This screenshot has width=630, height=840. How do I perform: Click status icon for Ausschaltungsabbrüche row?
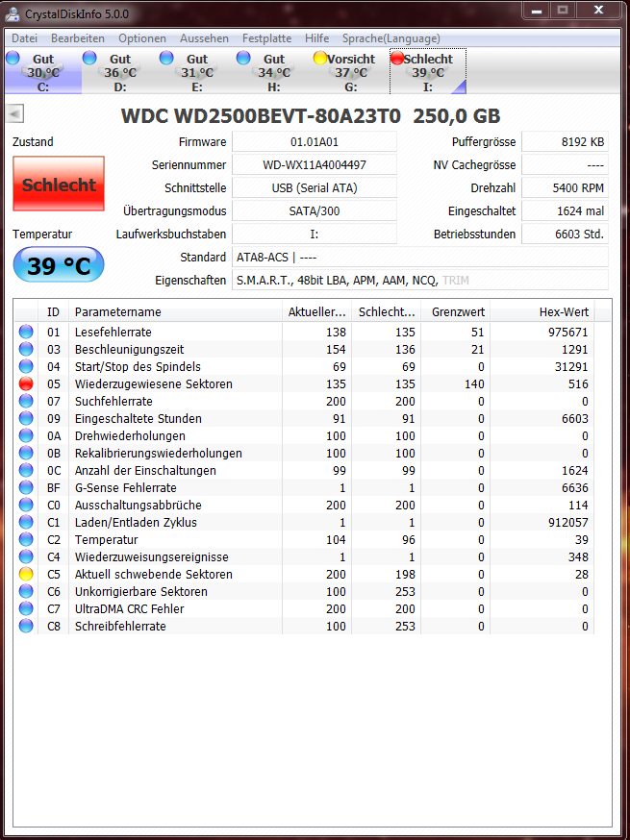pyautogui.click(x=26, y=506)
